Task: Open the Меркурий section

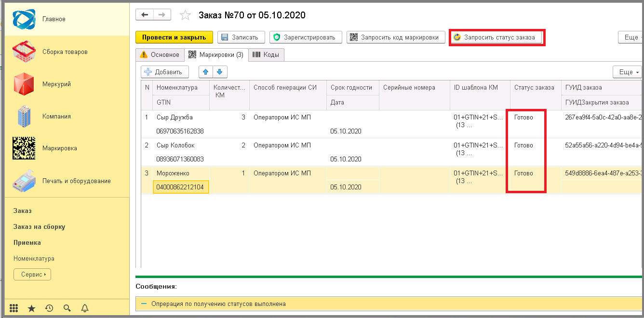Action: point(56,84)
